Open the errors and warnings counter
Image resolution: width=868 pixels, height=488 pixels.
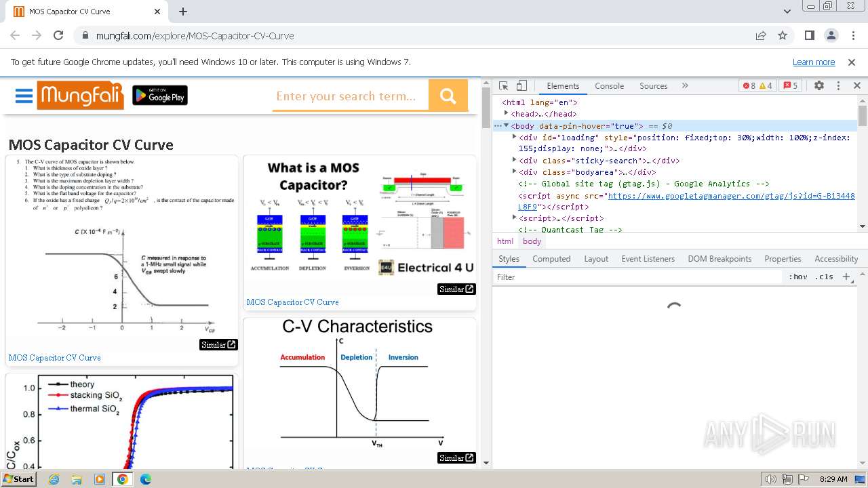click(757, 86)
